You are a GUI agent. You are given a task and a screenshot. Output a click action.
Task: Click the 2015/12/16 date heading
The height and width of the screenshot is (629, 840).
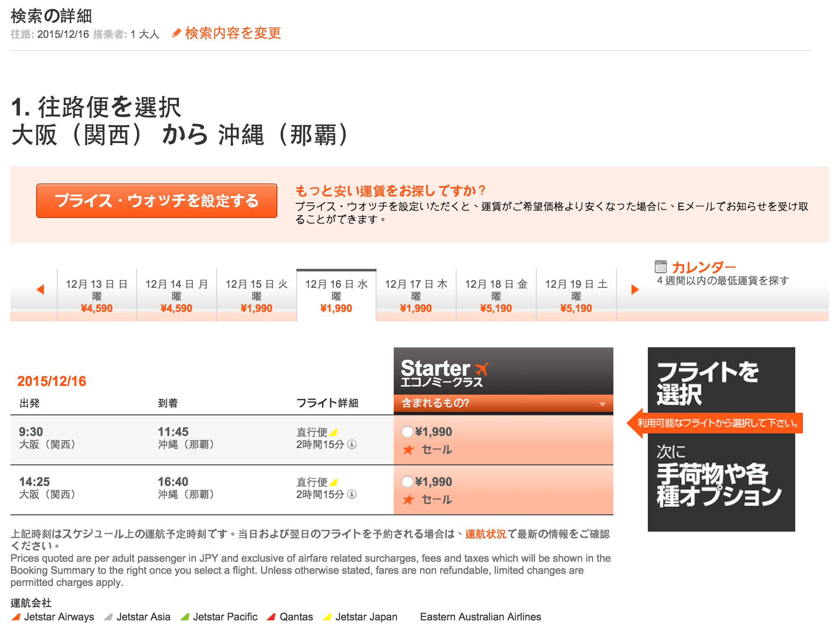[52, 381]
